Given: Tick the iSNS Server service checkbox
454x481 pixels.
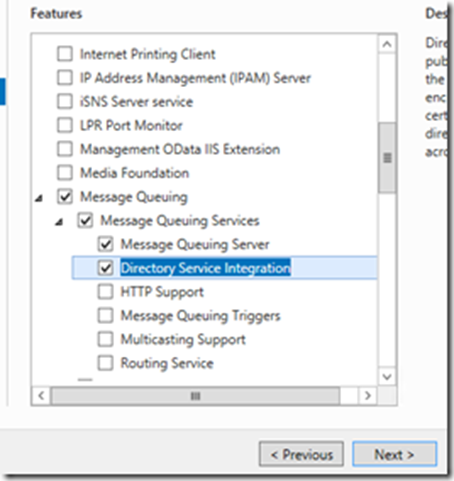Looking at the screenshot, I should tap(65, 101).
